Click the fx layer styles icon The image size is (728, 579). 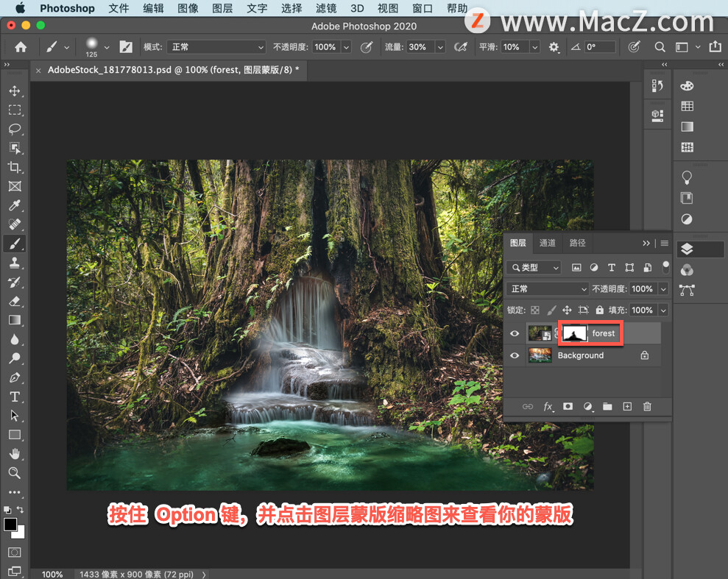coord(548,406)
